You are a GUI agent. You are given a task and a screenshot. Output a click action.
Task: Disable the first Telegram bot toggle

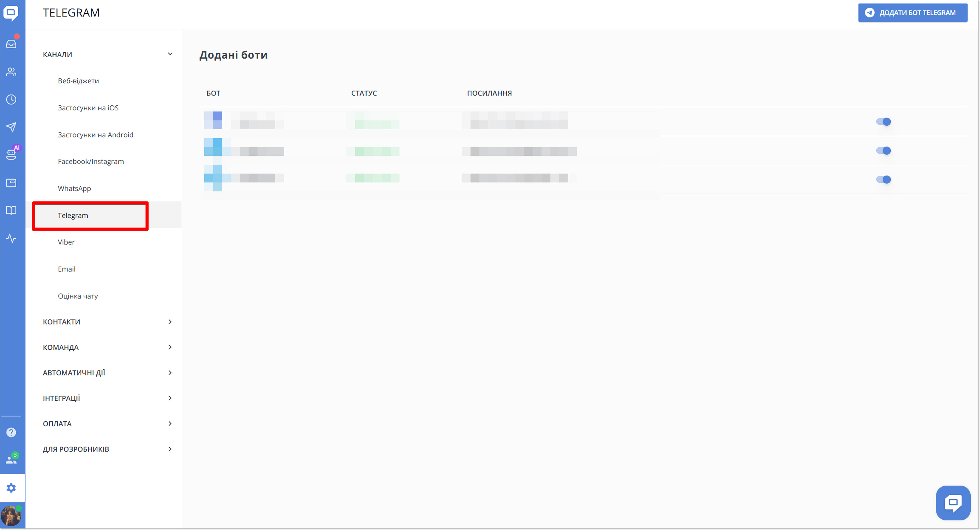click(884, 122)
